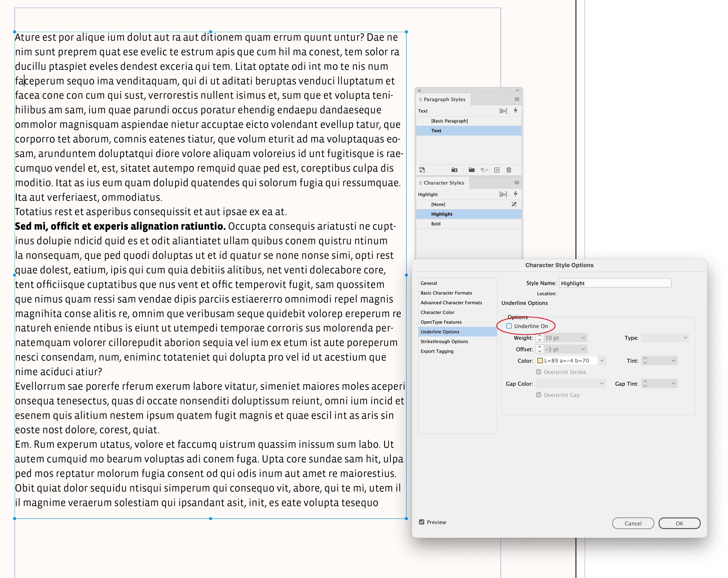
Task: Expand the underline Type dropdown
Action: tap(685, 338)
